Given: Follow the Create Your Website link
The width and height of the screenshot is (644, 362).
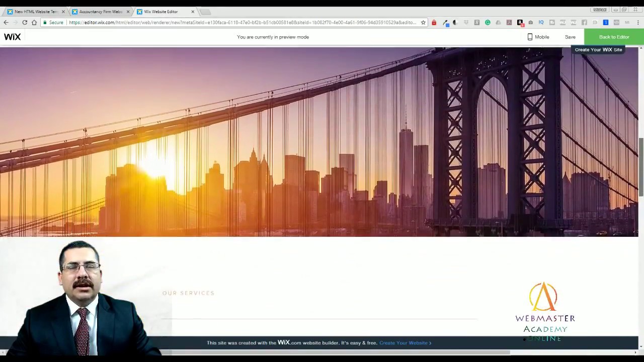Looking at the screenshot, I should [x=405, y=343].
